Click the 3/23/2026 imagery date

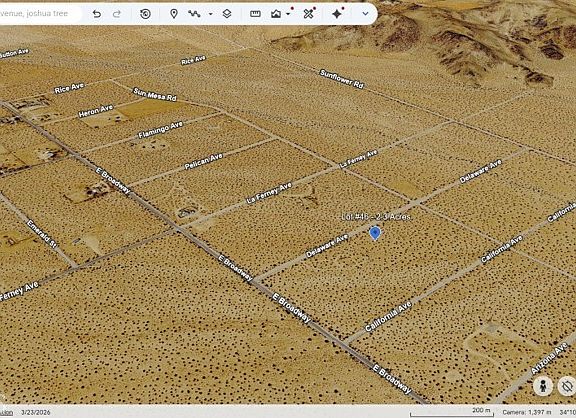tap(36, 412)
